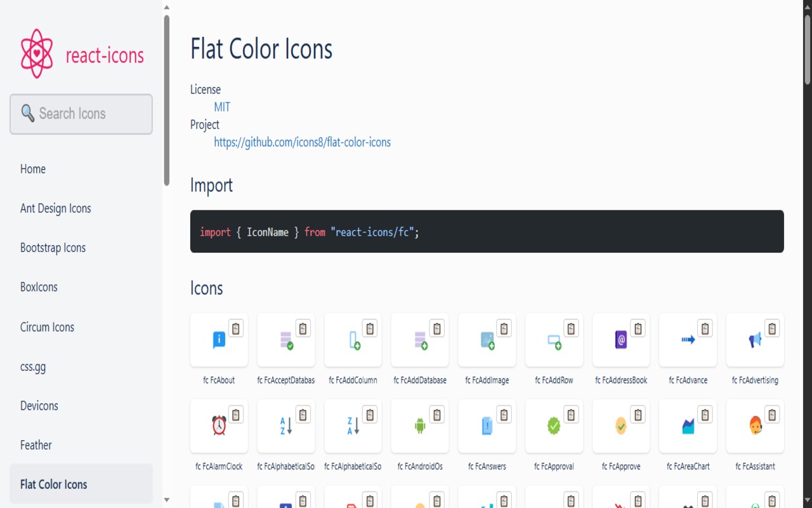This screenshot has height=508, width=812.
Task: Select the FcAssistant icon
Action: click(755, 425)
